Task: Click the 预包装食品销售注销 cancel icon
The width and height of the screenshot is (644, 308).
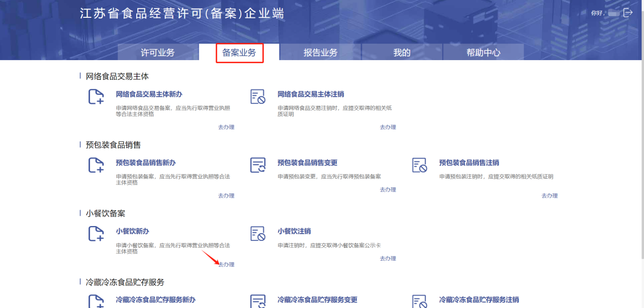Action: tap(419, 165)
